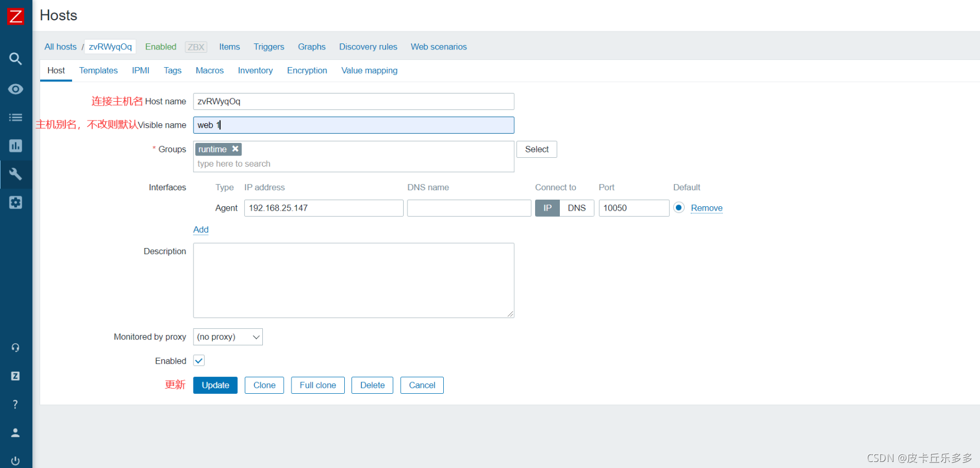Image resolution: width=980 pixels, height=468 pixels.
Task: Open the Configuration wrench icon menu
Action: tap(15, 174)
